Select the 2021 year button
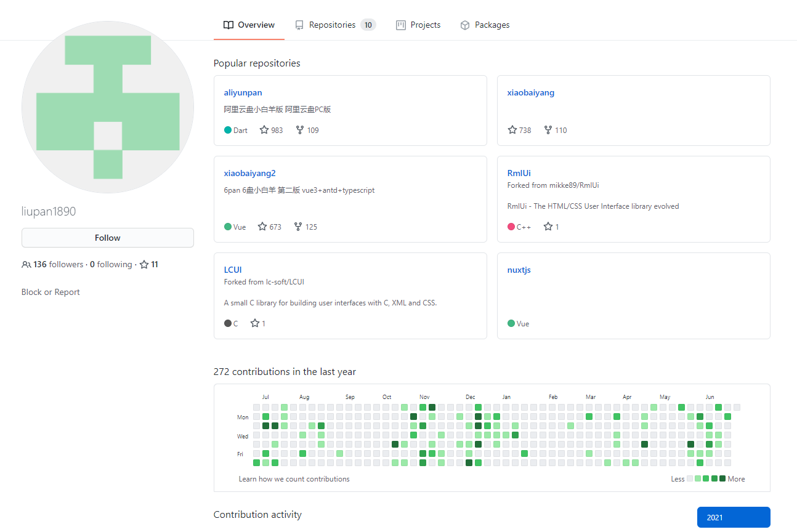This screenshot has width=797, height=532. 734,517
